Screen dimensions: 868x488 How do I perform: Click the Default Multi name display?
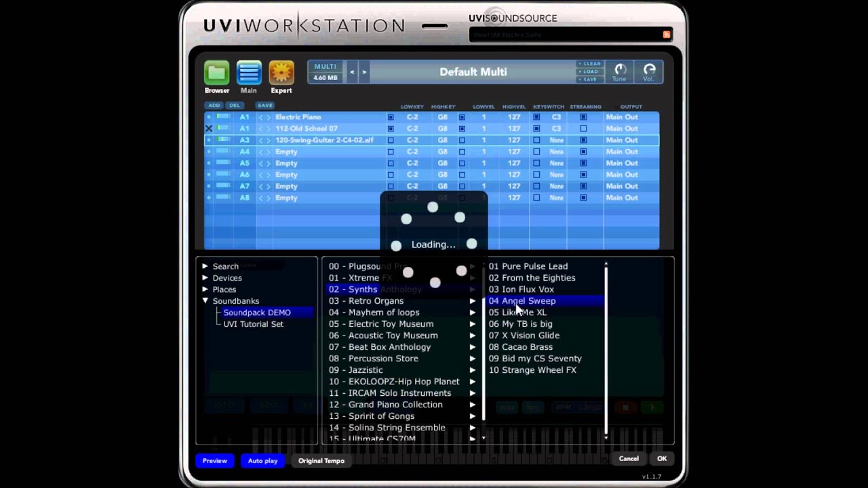(473, 72)
